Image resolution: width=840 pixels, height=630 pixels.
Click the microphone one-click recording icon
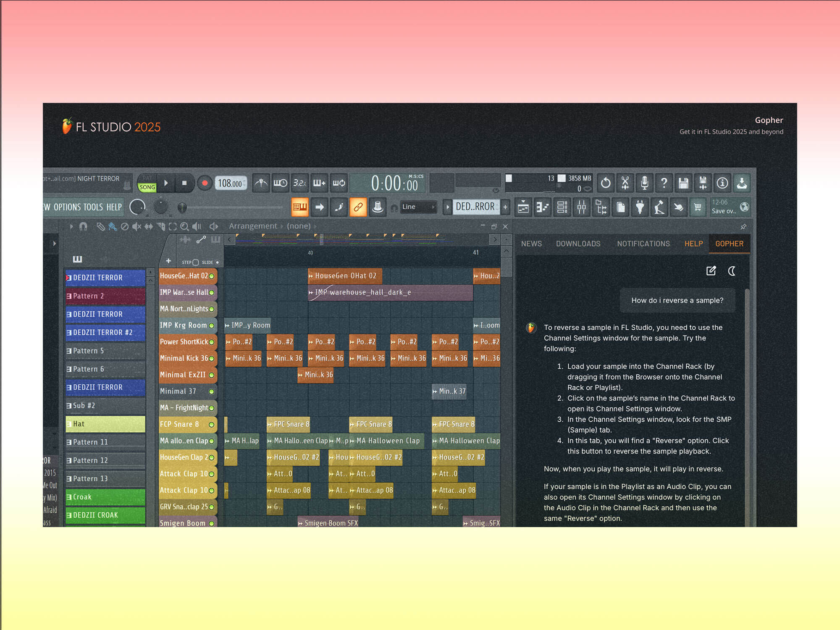pos(644,183)
